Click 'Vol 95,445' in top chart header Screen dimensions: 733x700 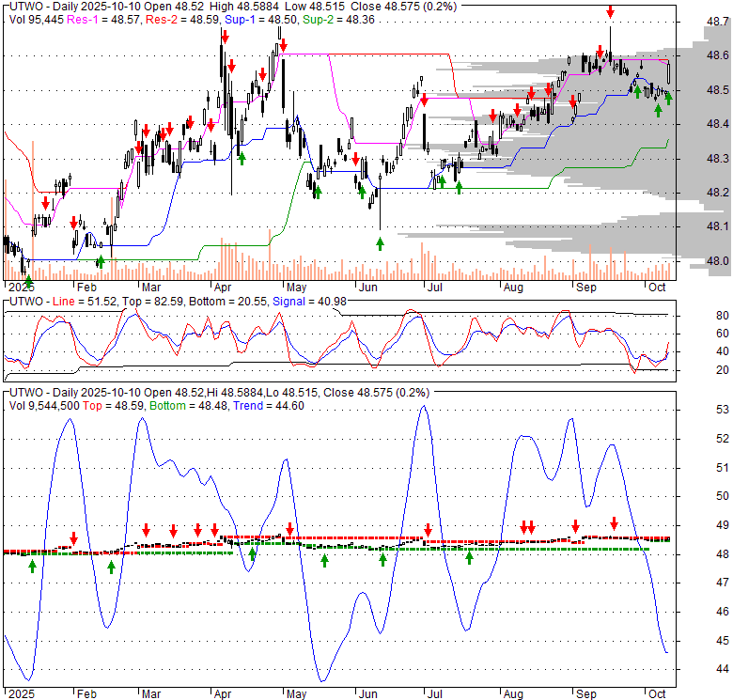[37, 20]
